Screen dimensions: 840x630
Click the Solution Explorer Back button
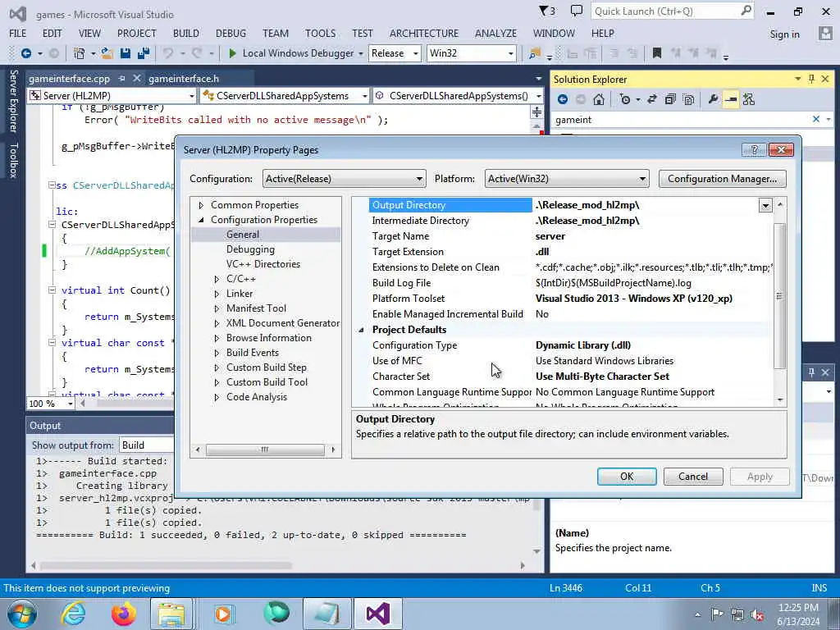[x=563, y=99]
